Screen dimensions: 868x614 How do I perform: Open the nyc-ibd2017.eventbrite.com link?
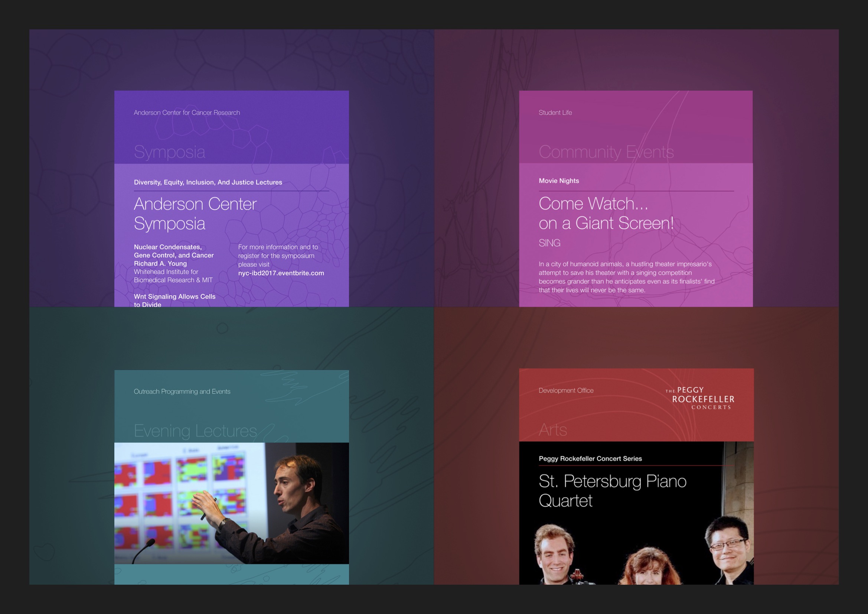coord(281,273)
